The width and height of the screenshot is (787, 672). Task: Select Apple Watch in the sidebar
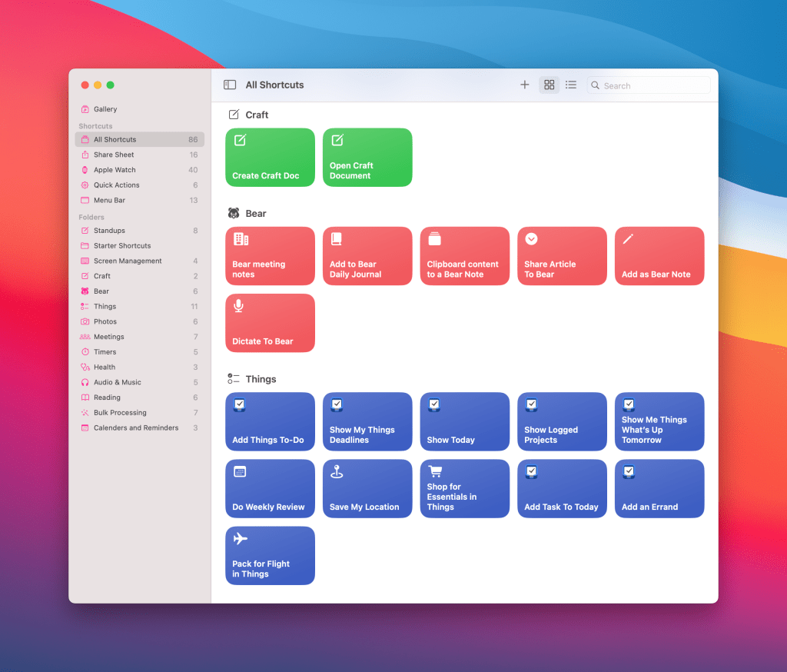pyautogui.click(x=115, y=170)
